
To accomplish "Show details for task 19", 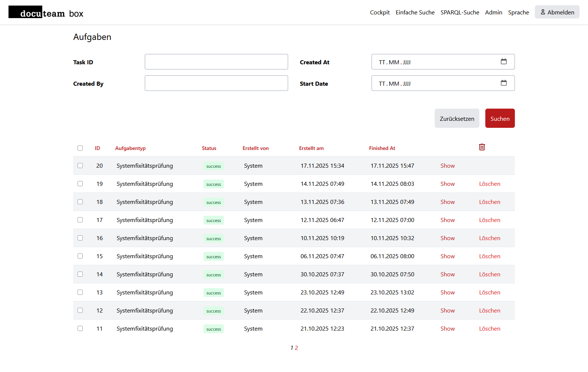I will click(x=447, y=184).
